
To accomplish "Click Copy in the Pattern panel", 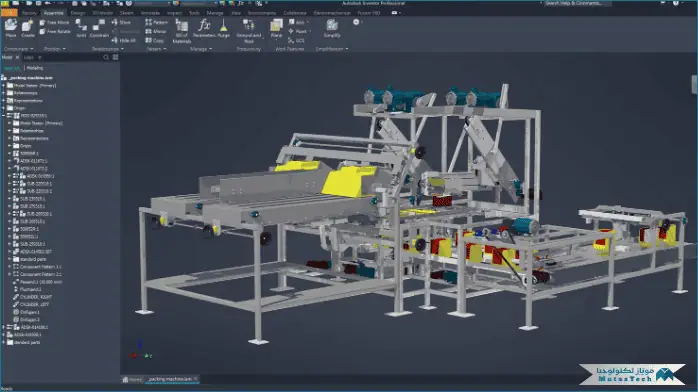I will (x=154, y=40).
